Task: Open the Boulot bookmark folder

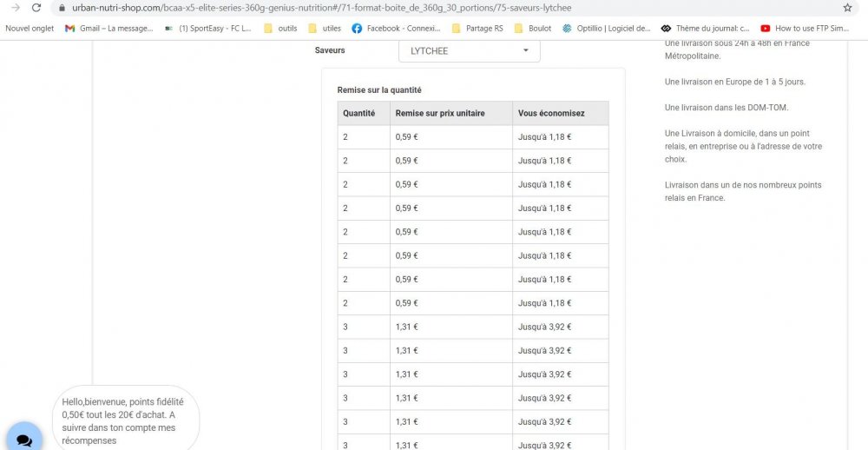Action: coord(533,29)
